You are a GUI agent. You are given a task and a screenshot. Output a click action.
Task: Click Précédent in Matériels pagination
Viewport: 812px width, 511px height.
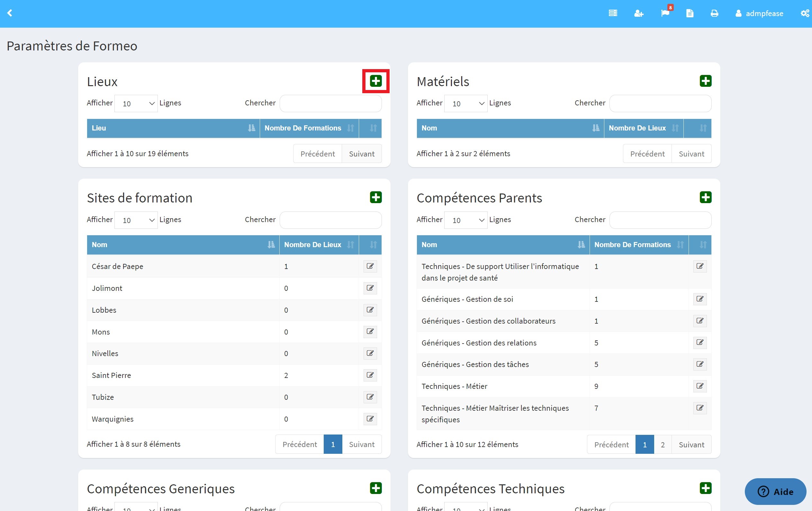pyautogui.click(x=647, y=154)
